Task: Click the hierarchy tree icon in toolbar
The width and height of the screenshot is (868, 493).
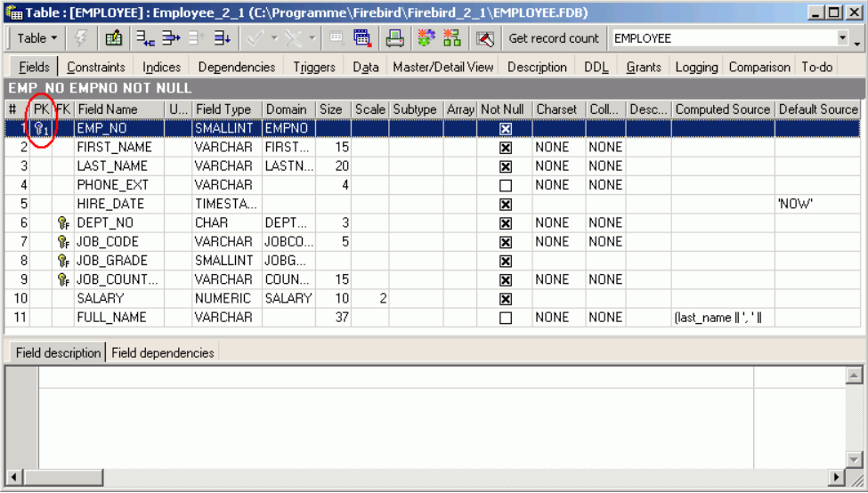Action: 451,38
